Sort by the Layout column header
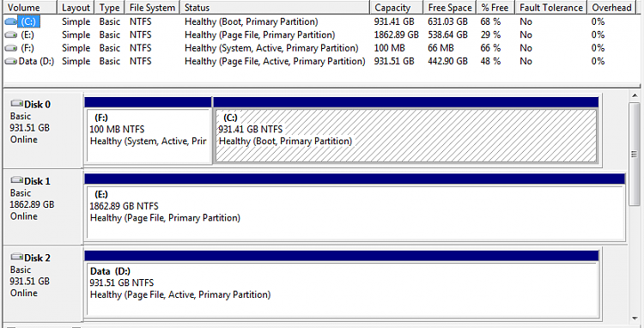The width and height of the screenshot is (644, 328). [x=76, y=8]
